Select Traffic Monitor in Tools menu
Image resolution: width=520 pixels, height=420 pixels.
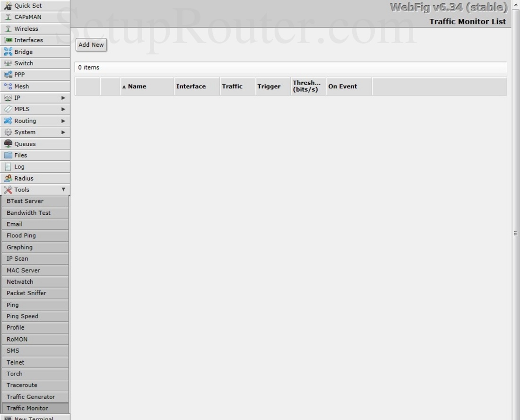(x=35, y=408)
